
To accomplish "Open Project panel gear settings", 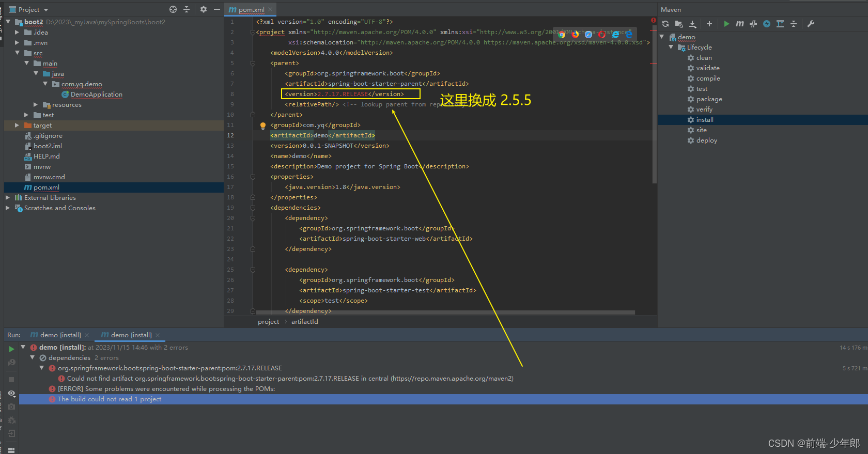I will [204, 9].
